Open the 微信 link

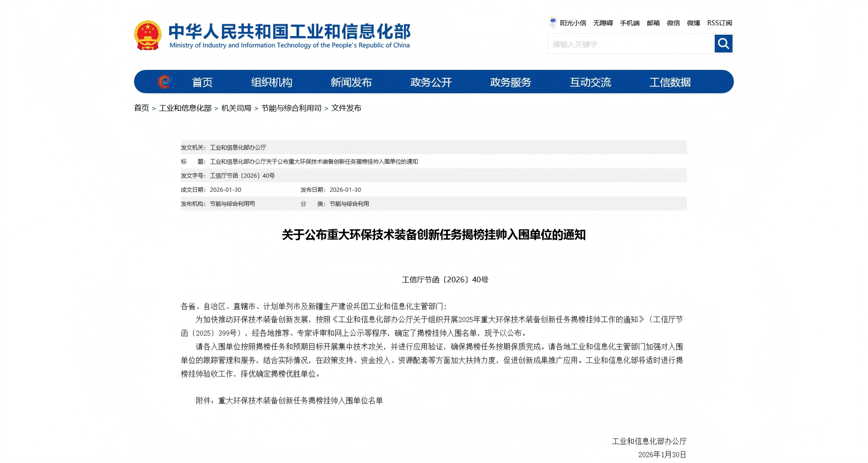[673, 23]
